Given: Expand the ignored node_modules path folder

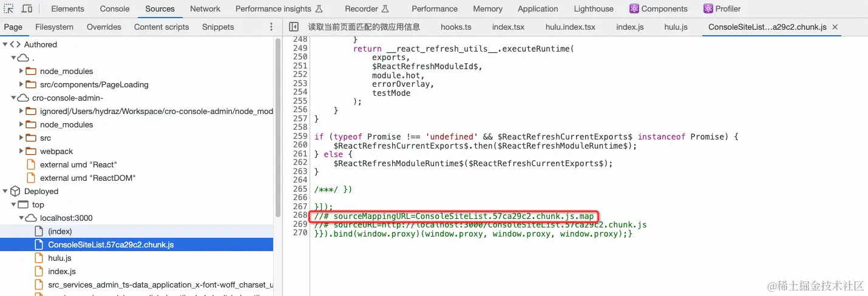Looking at the screenshot, I should click(x=21, y=111).
